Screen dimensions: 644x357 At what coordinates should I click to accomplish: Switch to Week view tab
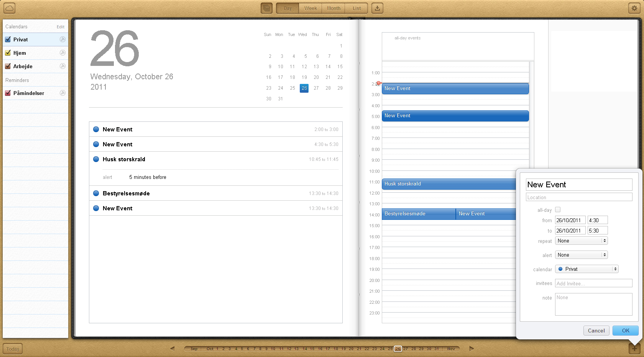310,8
